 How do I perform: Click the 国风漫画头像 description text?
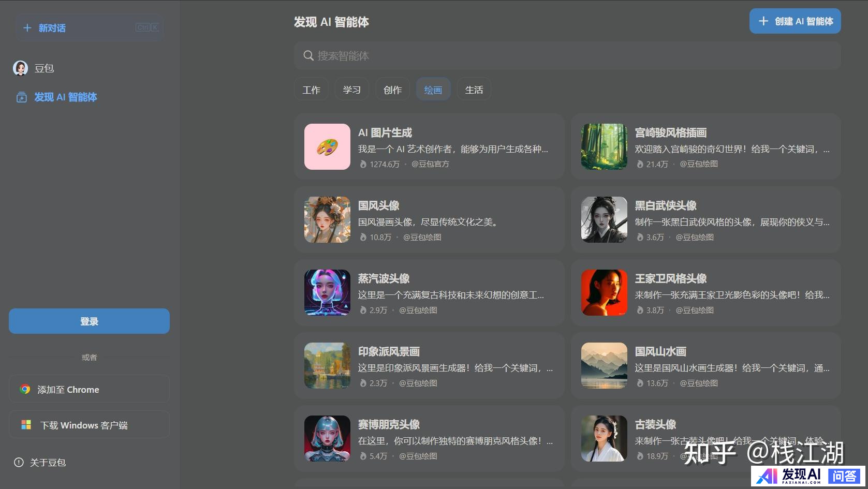pos(428,222)
